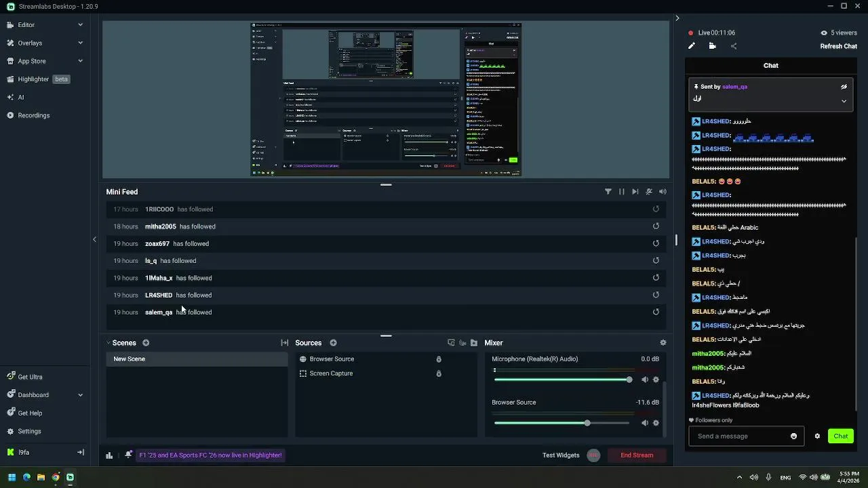The width and height of the screenshot is (868, 488).
Task: Click the Sources add-folder icon
Action: click(474, 343)
